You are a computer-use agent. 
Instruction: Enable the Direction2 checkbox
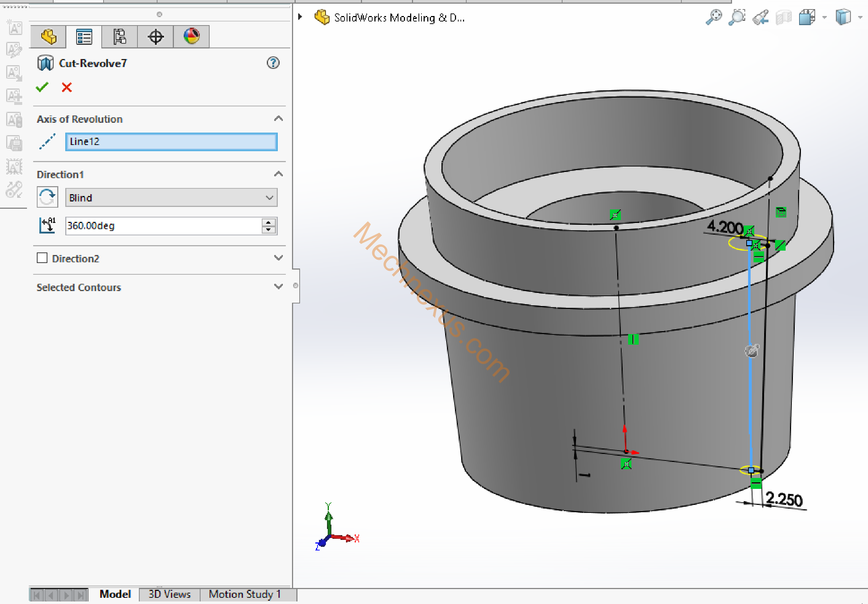[42, 258]
